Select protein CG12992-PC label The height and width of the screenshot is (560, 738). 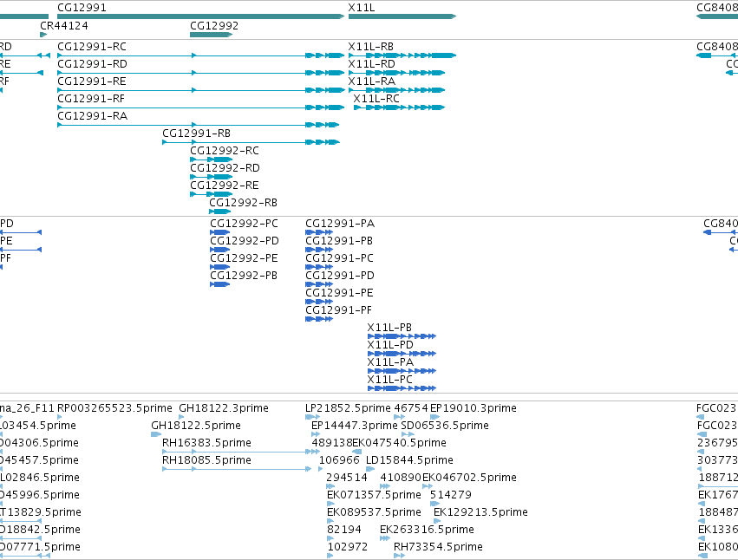(x=245, y=224)
